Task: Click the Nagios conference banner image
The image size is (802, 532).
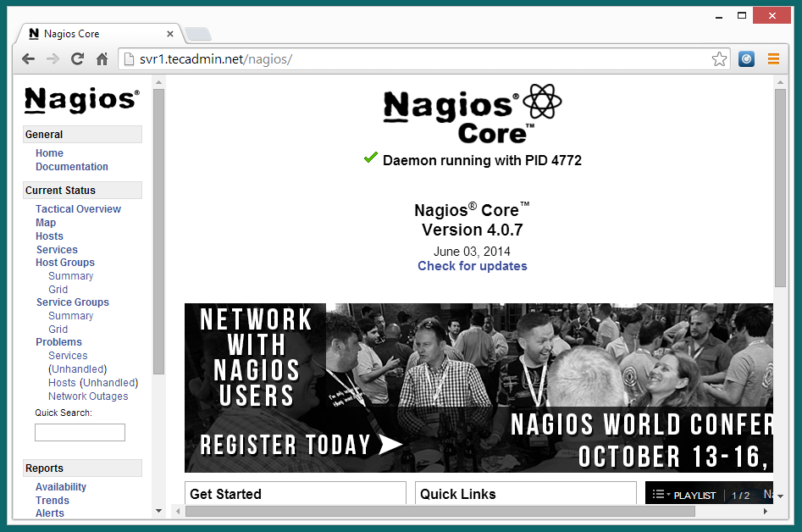Action: [478, 387]
